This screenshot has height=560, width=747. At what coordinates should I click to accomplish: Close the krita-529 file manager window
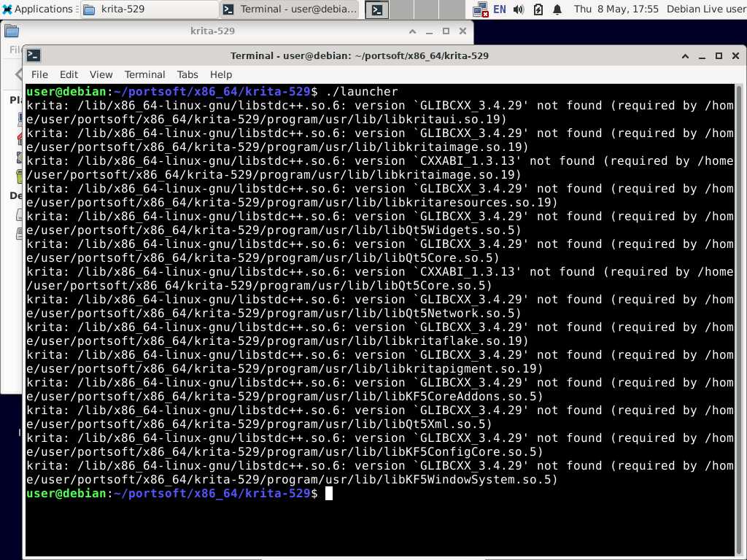pos(462,31)
